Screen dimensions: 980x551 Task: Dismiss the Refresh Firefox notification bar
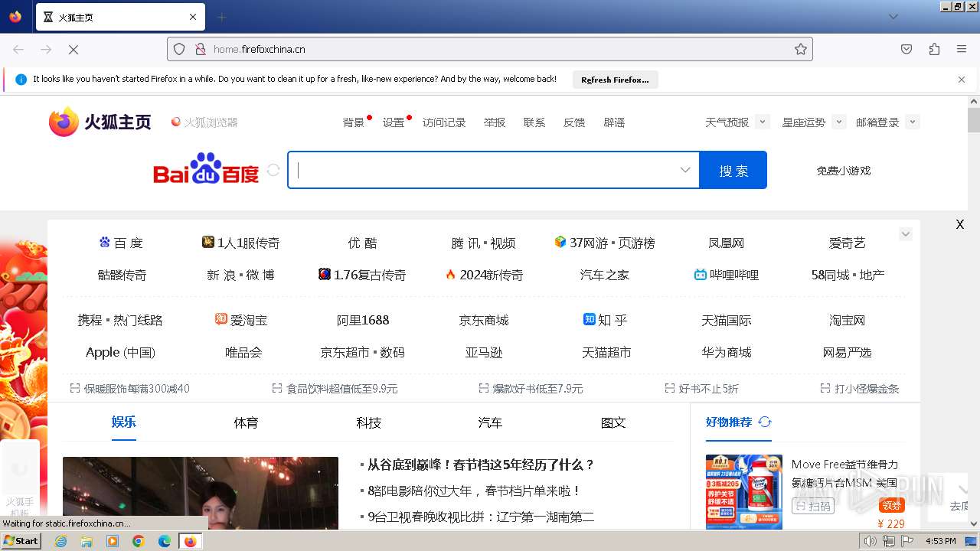(x=962, y=80)
